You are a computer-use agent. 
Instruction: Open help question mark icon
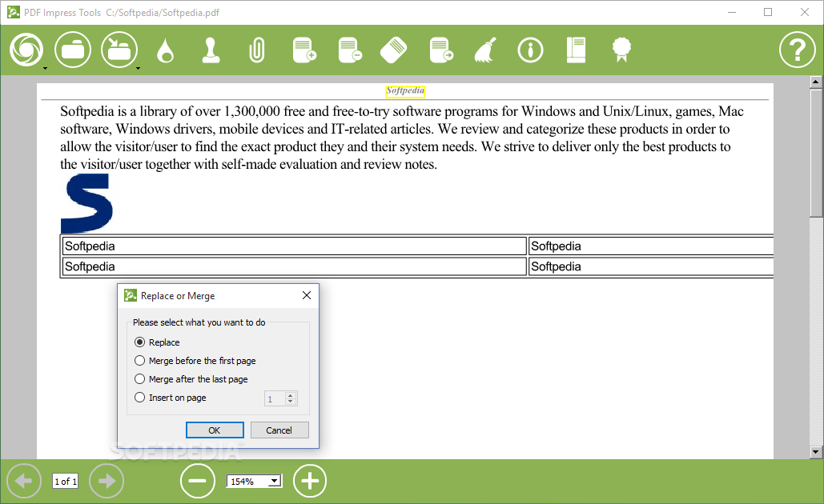click(798, 50)
